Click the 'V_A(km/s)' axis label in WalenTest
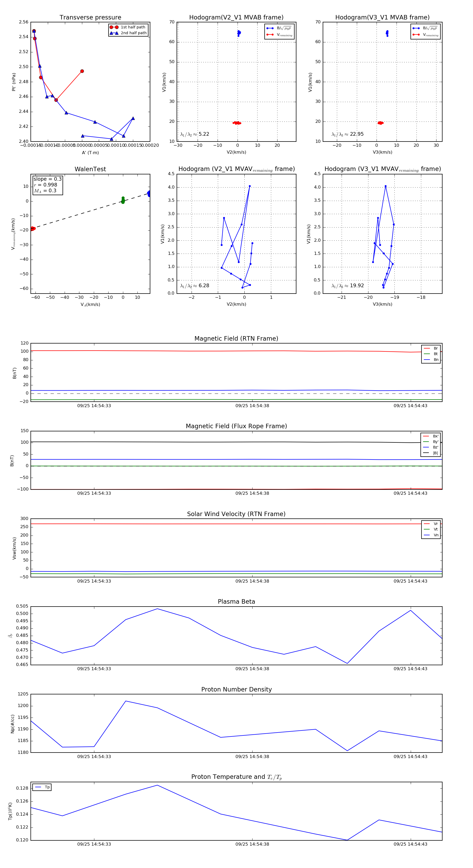 (90, 305)
